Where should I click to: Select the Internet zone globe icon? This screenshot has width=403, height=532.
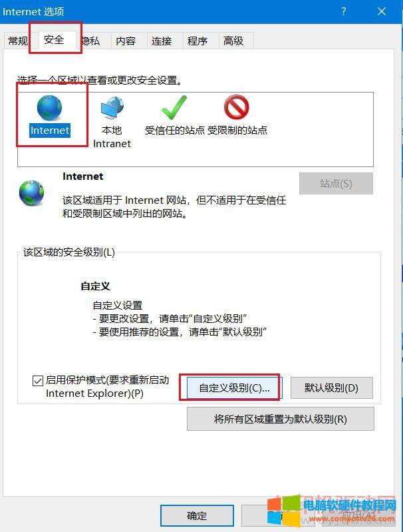(x=49, y=109)
